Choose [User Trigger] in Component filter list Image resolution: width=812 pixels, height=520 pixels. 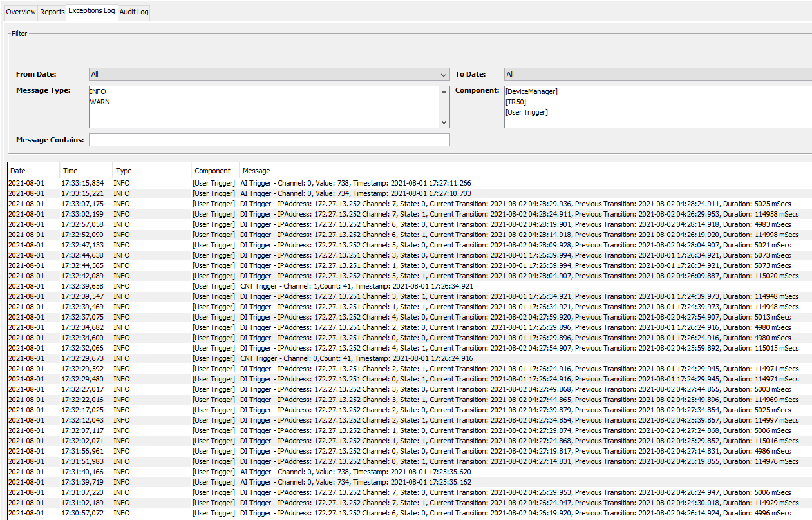527,112
